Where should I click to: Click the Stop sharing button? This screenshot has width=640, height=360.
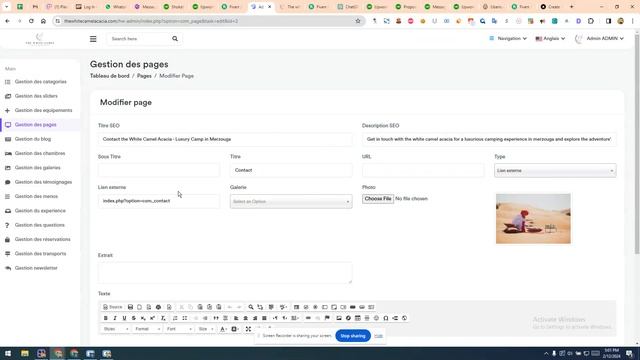point(353,336)
